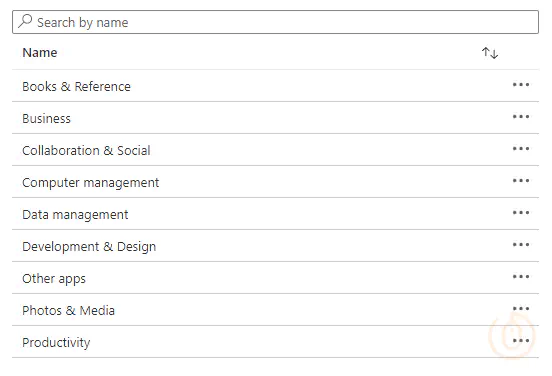
Task: Sort the list by the Name column arrows
Action: [490, 53]
